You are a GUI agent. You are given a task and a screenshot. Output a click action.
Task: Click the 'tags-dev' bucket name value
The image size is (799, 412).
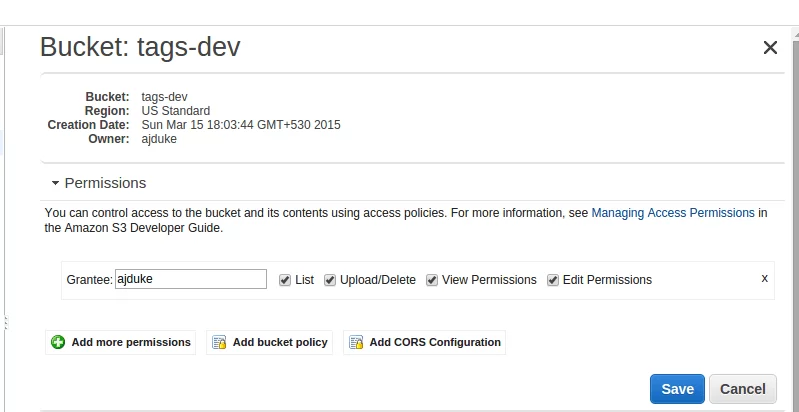[165, 97]
